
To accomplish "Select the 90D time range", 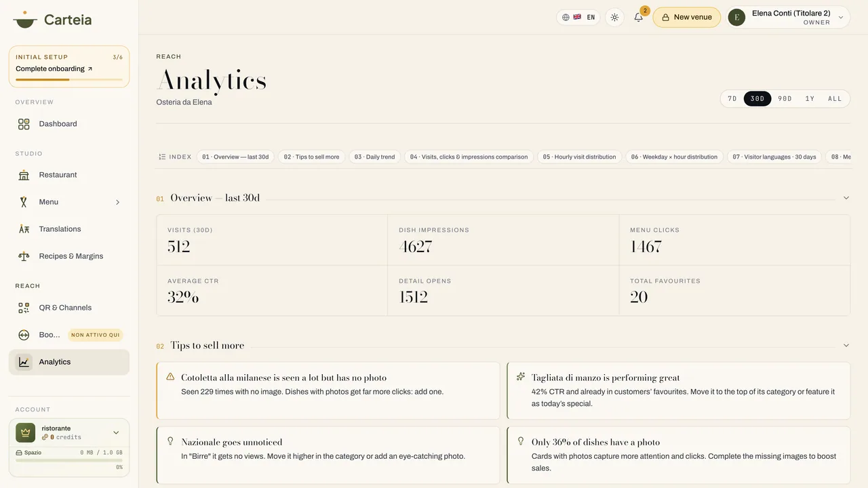I will (x=785, y=99).
